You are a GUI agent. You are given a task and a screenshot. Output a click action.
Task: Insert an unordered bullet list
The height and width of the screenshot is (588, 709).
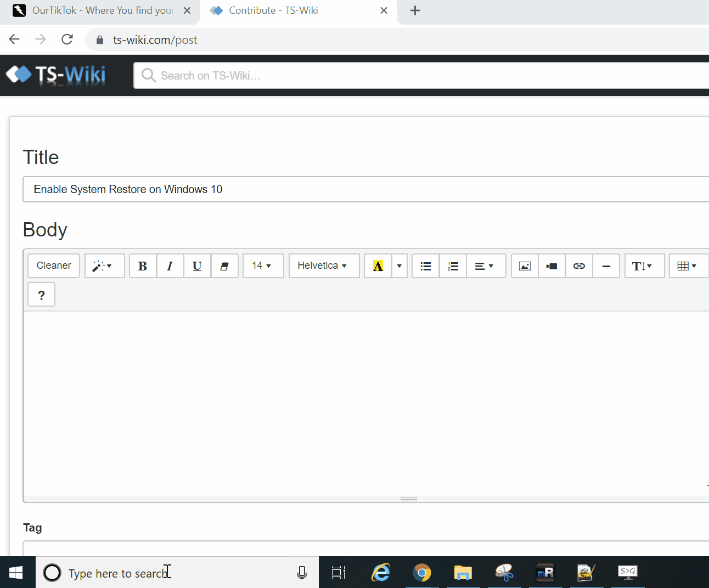pos(425,266)
